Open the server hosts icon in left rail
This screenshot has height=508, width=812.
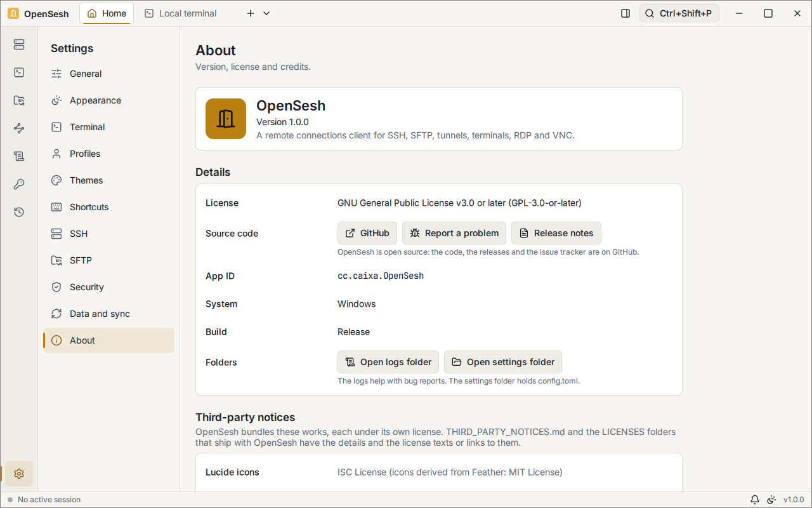pyautogui.click(x=19, y=44)
